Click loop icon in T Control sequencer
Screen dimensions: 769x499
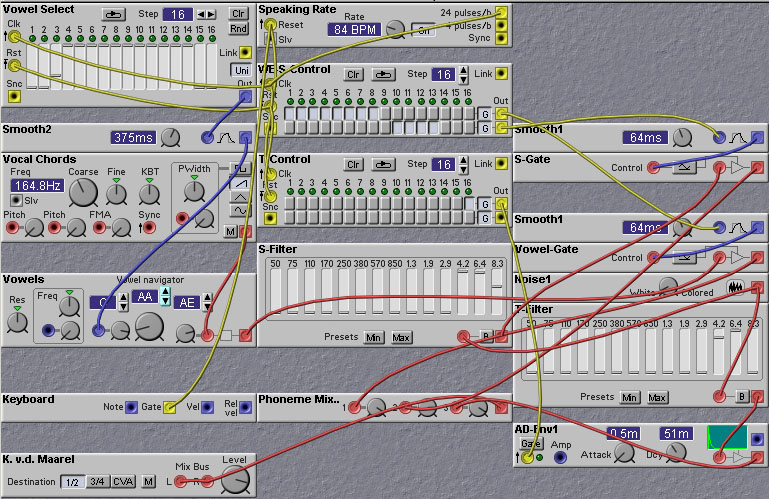click(x=383, y=164)
